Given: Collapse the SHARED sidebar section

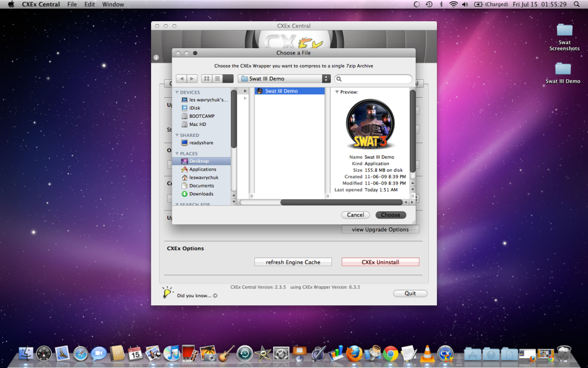Looking at the screenshot, I should (177, 135).
